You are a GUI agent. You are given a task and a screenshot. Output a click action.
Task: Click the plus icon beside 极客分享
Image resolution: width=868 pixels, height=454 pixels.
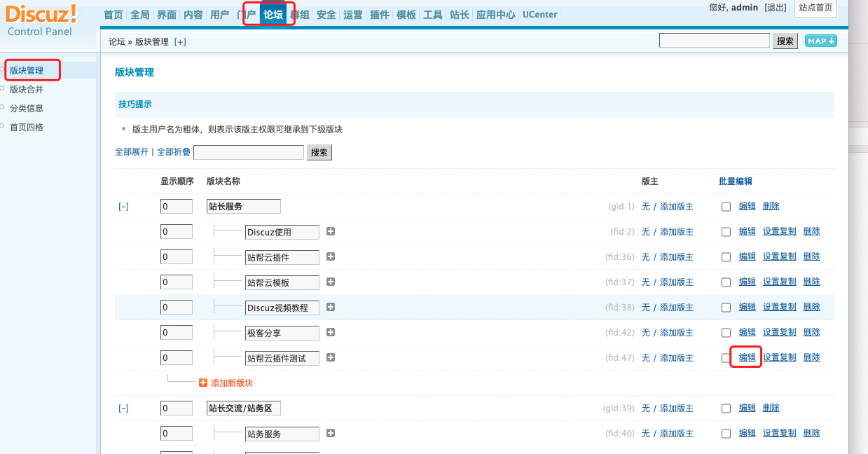[x=331, y=332]
